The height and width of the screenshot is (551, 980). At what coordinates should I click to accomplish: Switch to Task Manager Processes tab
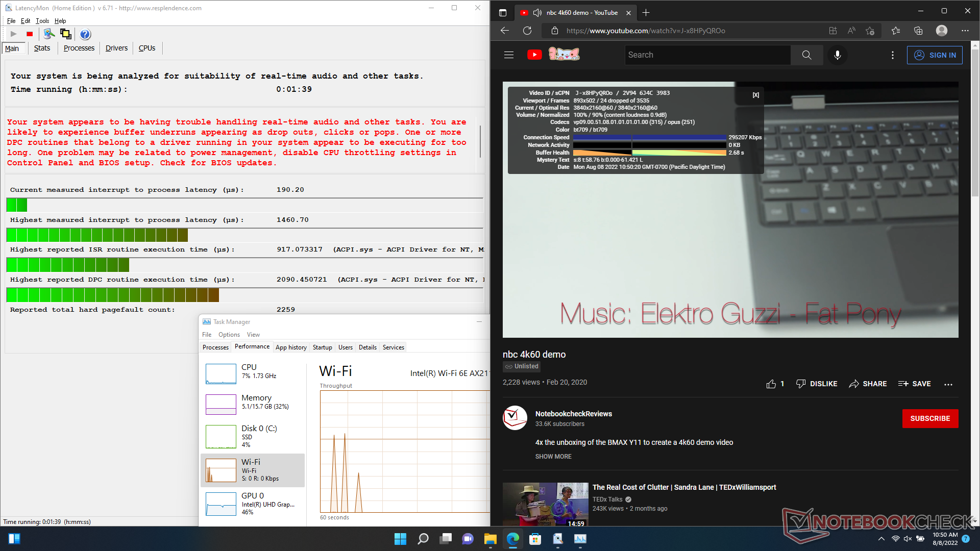click(x=215, y=347)
